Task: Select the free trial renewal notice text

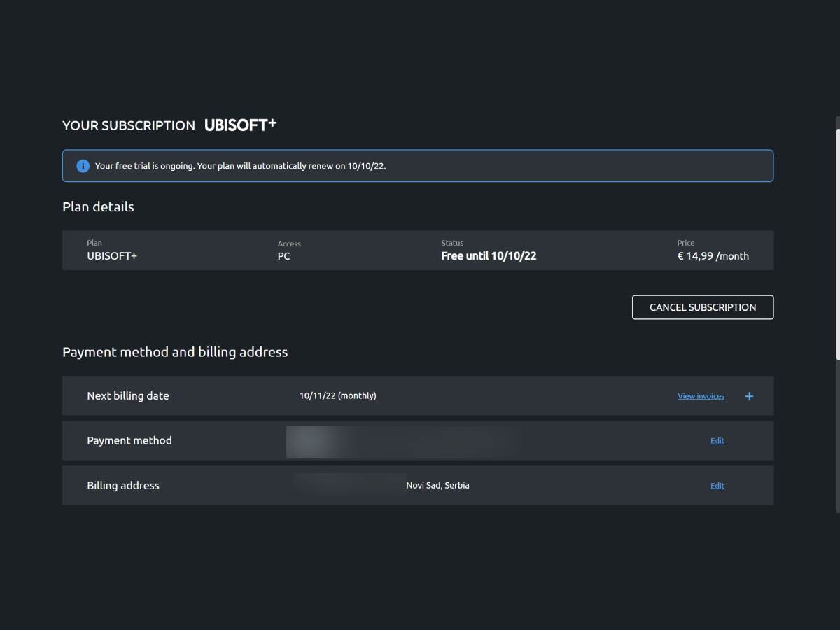Action: click(x=240, y=166)
